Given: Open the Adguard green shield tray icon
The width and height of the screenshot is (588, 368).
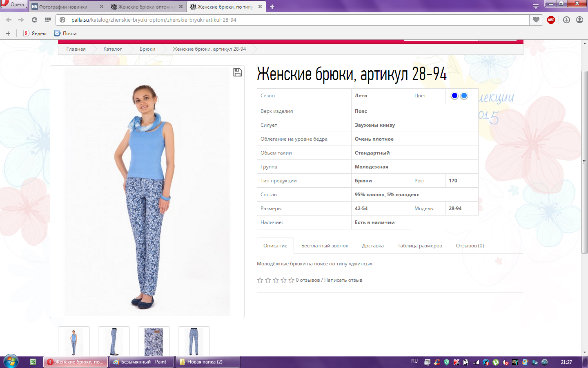Looking at the screenshot, I should click(x=446, y=362).
